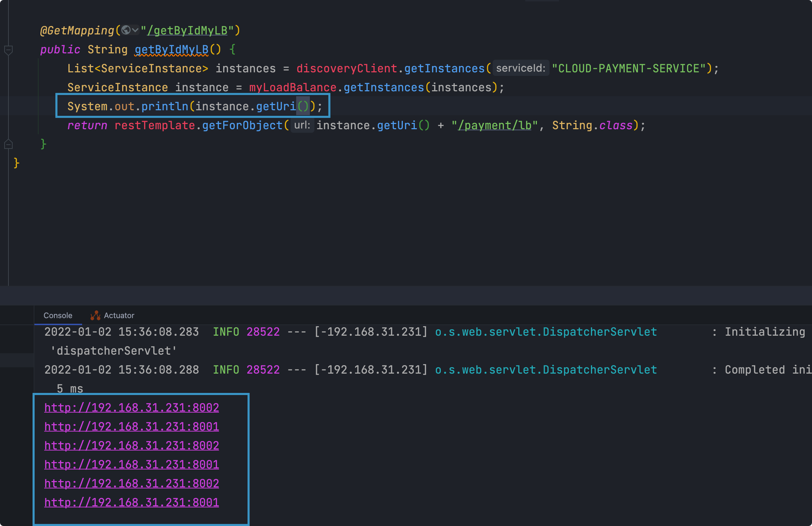Click the "/payment/lb" URL string

tap(494, 125)
